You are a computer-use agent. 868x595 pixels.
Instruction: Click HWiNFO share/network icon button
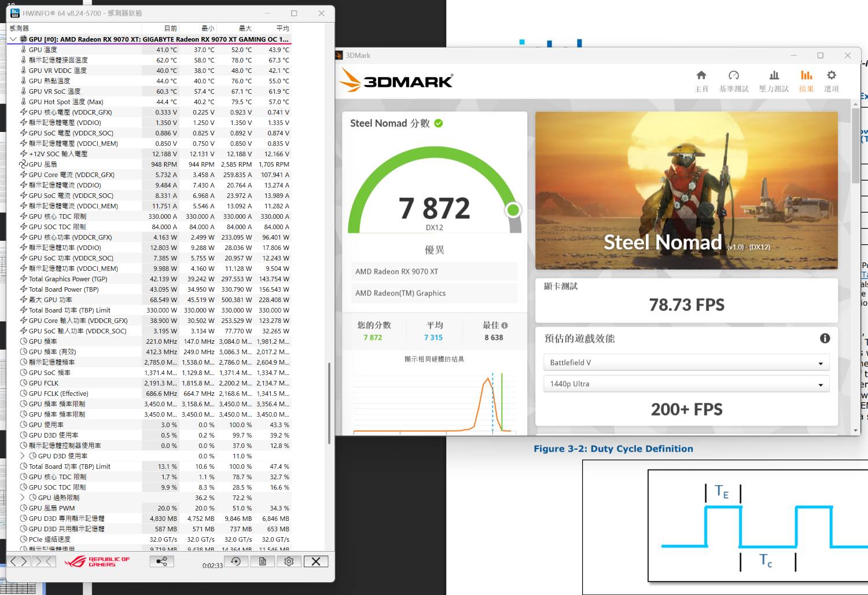click(161, 561)
